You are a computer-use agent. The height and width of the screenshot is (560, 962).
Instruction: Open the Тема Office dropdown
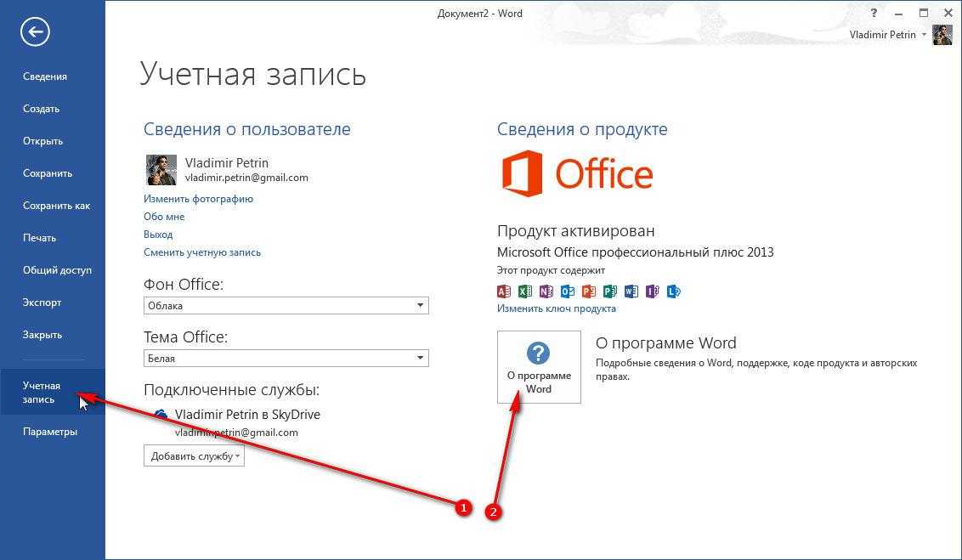coord(286,359)
